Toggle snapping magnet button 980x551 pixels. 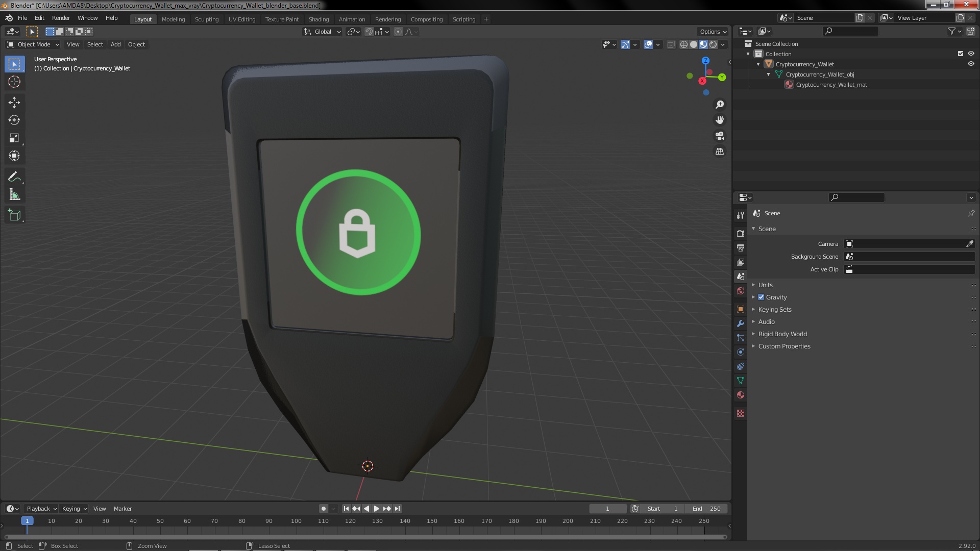pyautogui.click(x=369, y=32)
